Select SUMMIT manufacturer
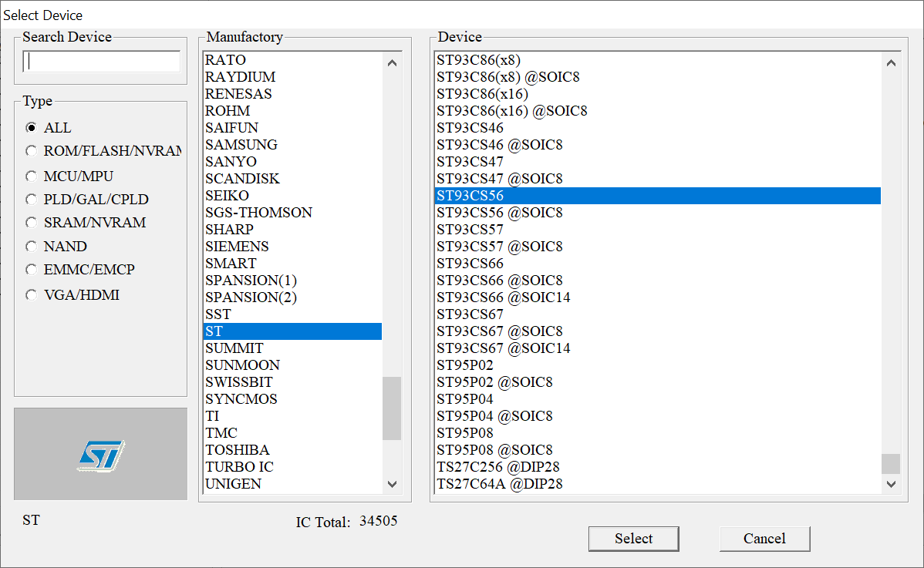 click(292, 348)
